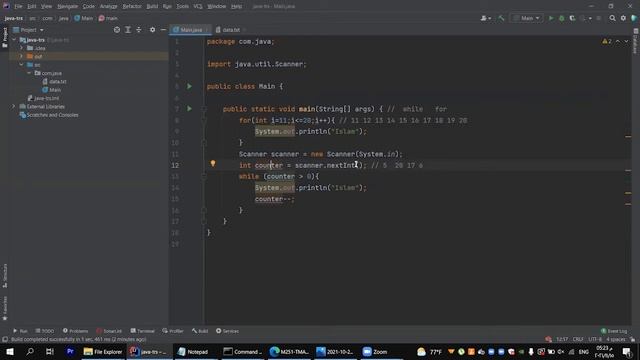Click the Stop button in run toolbar
Image resolution: width=640 pixels, height=360 pixels.
599,18
